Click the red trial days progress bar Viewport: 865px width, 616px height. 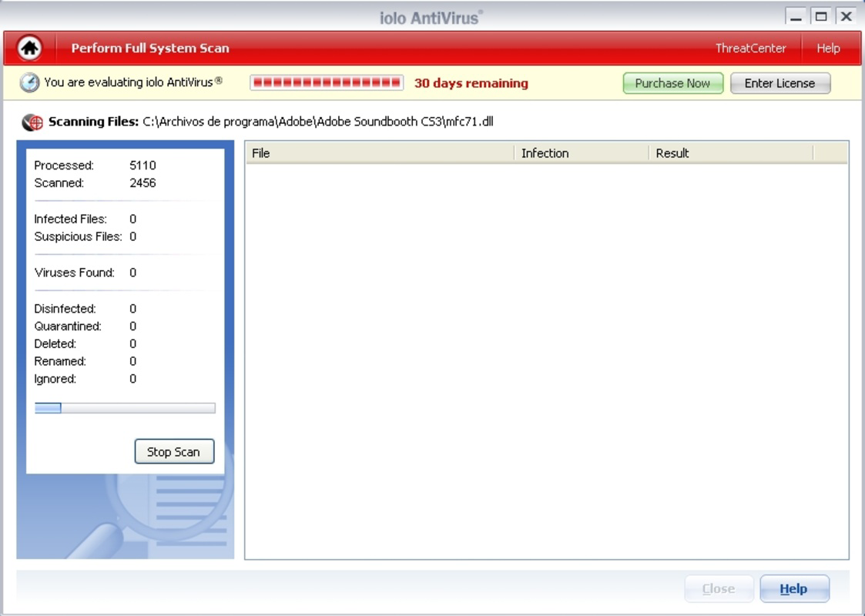click(327, 82)
